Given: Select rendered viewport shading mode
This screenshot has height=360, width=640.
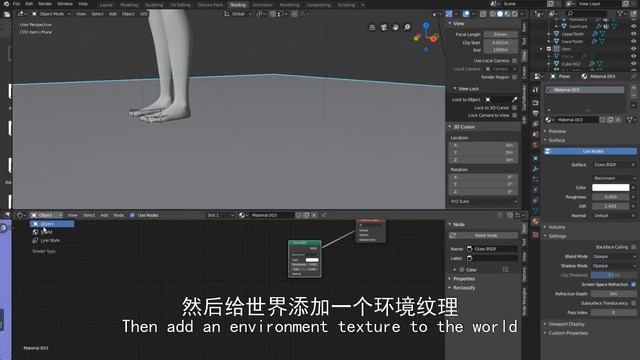Looking at the screenshot, I should tap(515, 14).
